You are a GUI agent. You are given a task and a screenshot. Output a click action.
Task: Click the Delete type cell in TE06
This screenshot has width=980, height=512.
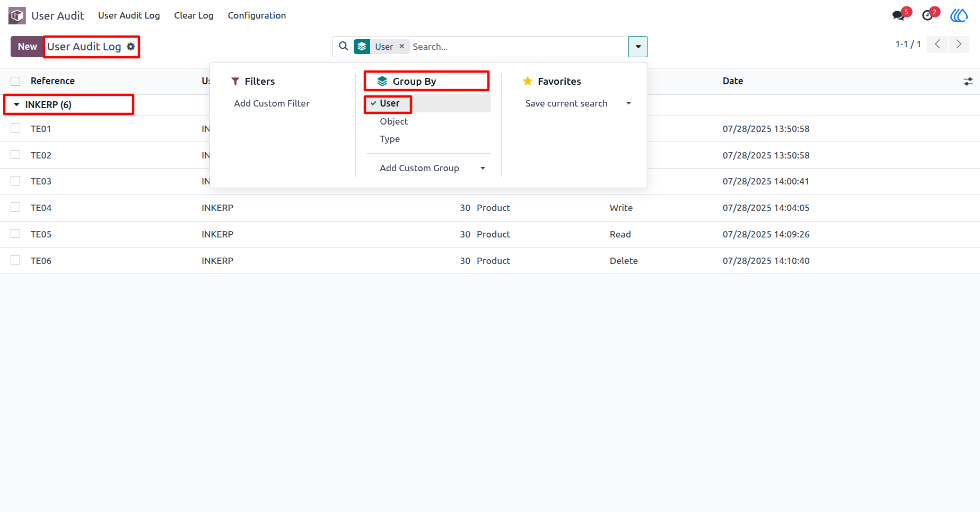point(624,261)
